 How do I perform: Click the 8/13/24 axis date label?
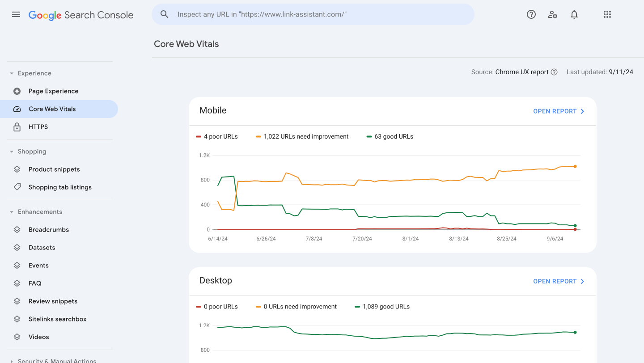pos(459,239)
